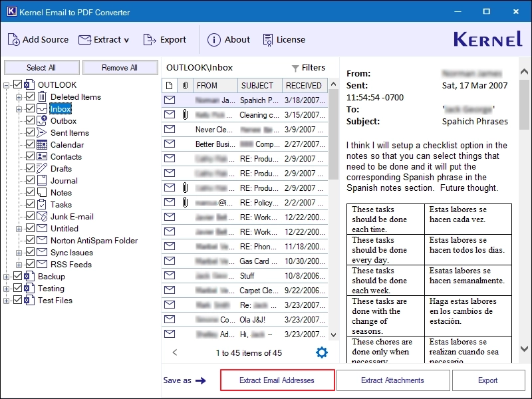Click the envelope icon of the Stuff email
532x399 pixels.
click(x=170, y=275)
